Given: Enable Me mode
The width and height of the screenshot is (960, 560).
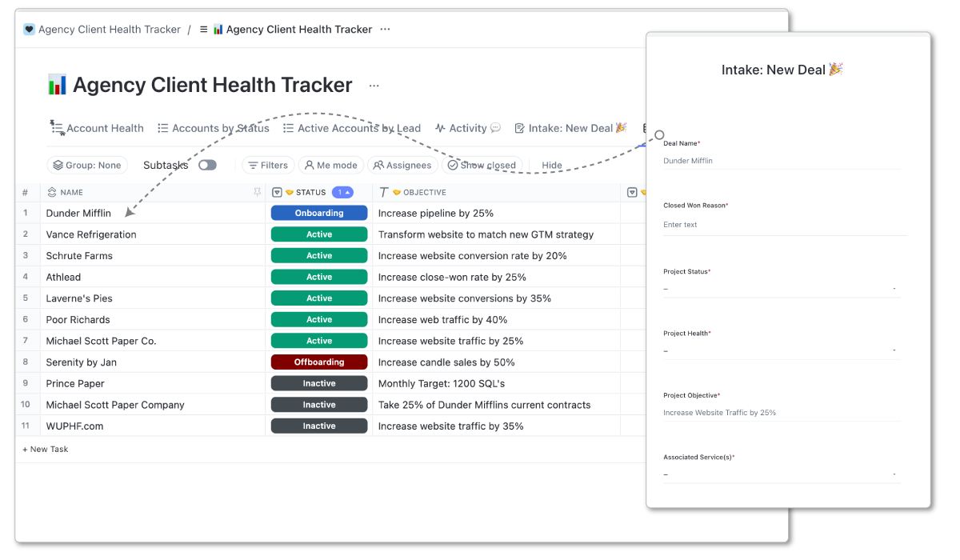Looking at the screenshot, I should click(330, 165).
